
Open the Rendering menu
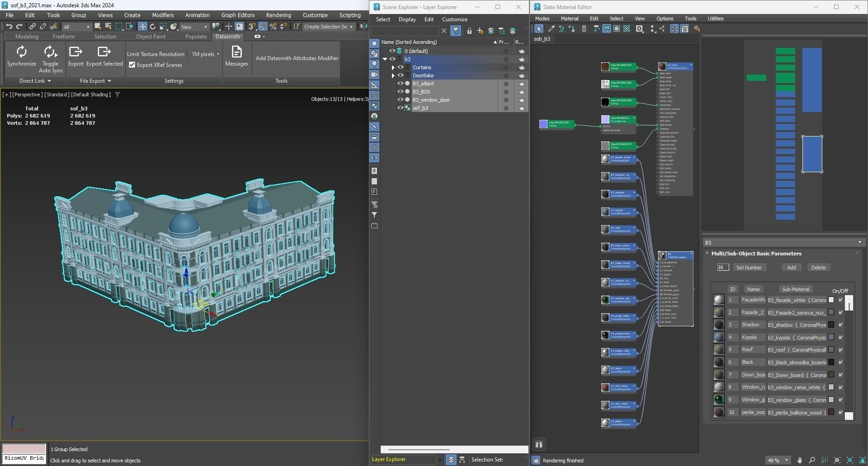pos(278,15)
